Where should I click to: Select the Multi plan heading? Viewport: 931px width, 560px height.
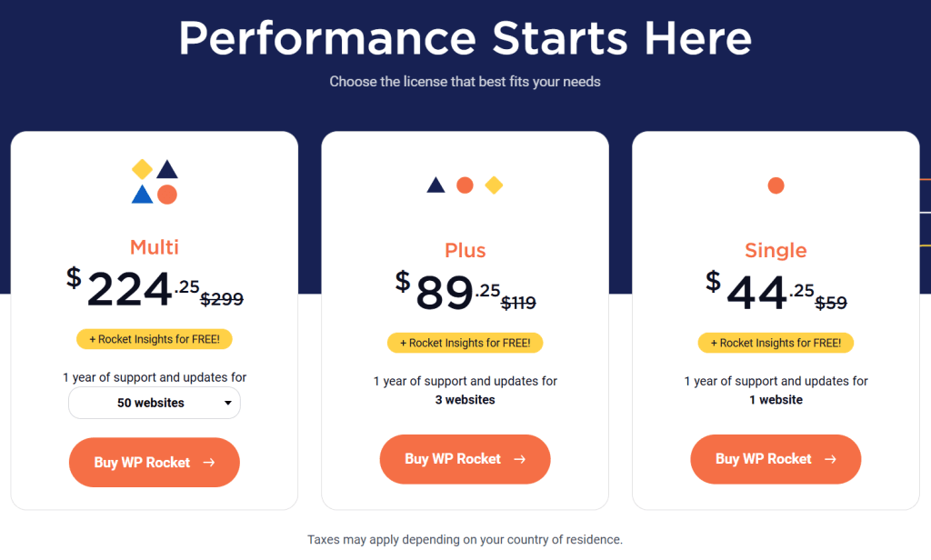pyautogui.click(x=154, y=246)
